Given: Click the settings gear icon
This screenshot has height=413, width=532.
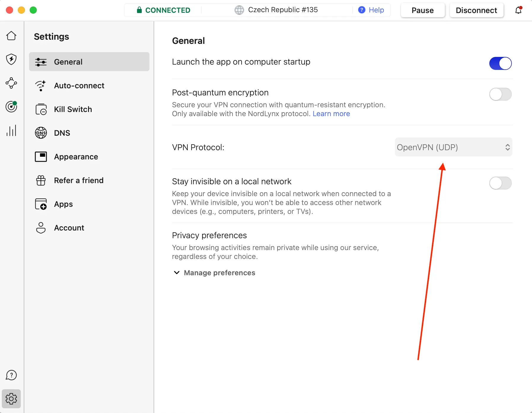Looking at the screenshot, I should (x=11, y=399).
